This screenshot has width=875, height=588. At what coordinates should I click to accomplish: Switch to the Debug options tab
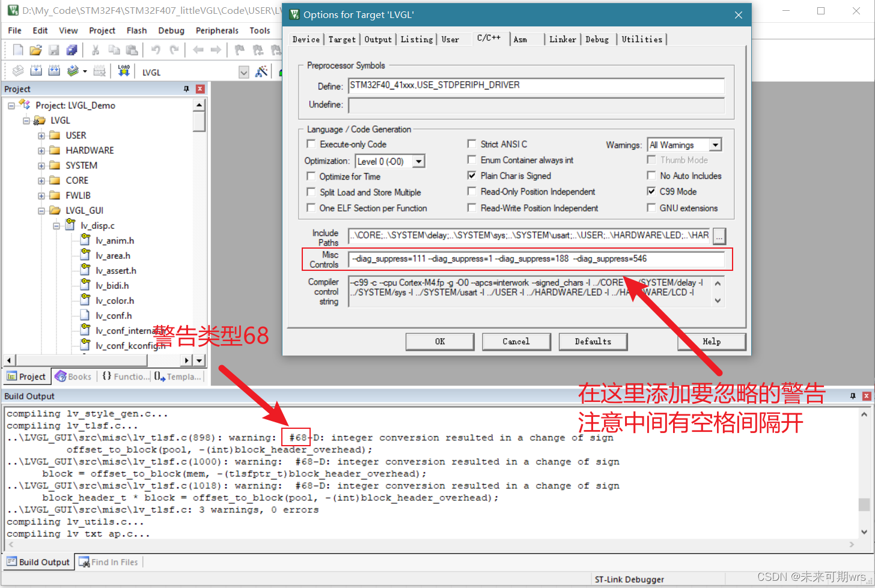point(597,39)
